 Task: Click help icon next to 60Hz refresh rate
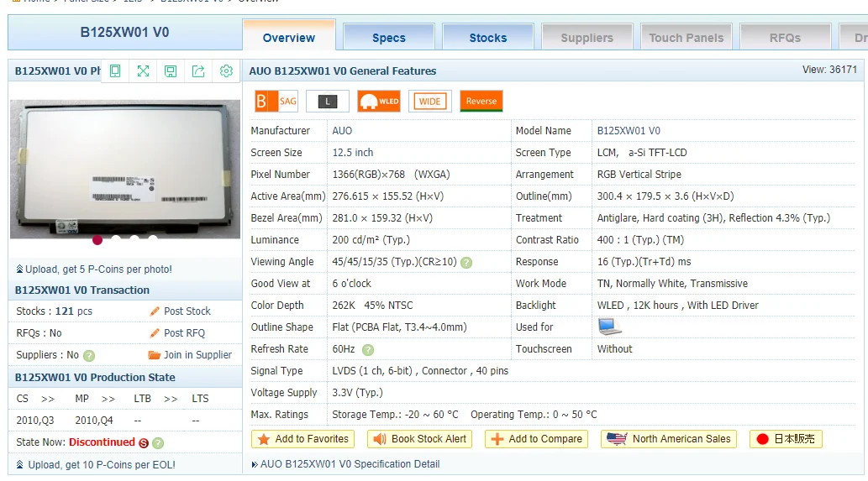pyautogui.click(x=367, y=350)
